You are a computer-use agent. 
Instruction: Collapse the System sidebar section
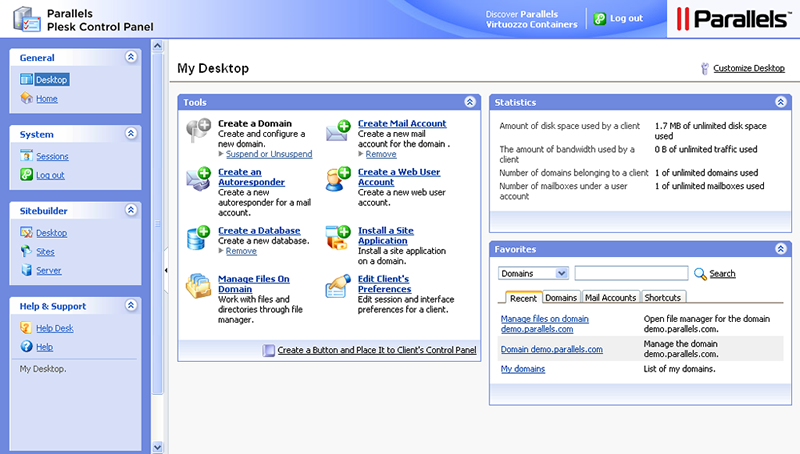(131, 133)
